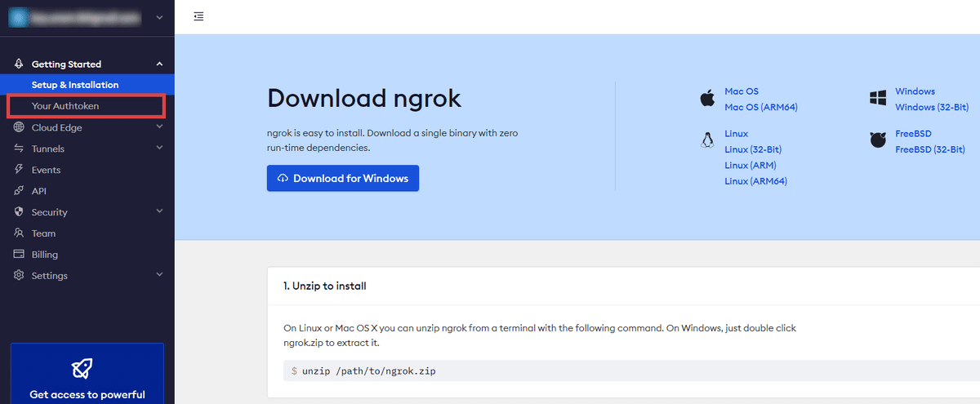Toggle the sidebar collapse icon in header
This screenshot has height=404, width=980.
coord(199,16)
